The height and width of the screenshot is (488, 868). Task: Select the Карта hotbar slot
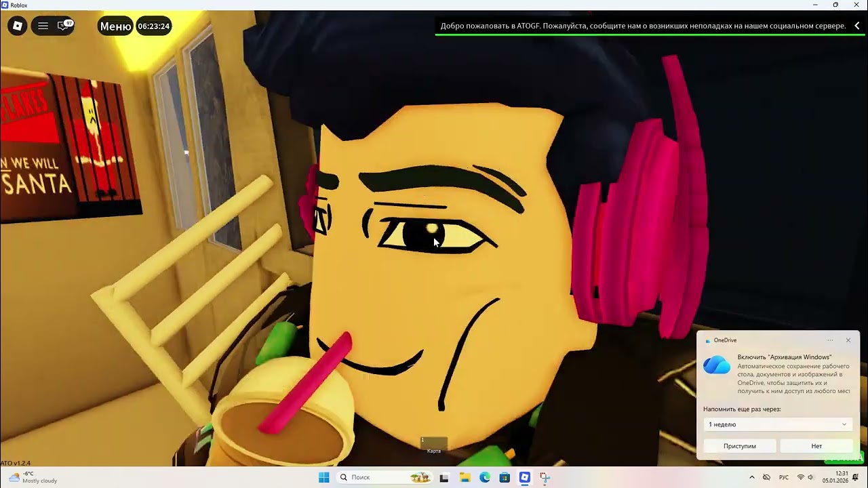[434, 445]
